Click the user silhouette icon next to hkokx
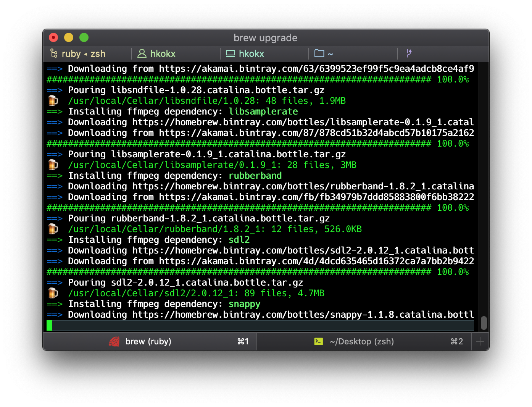Viewport: 532px width, 407px height. (x=142, y=53)
